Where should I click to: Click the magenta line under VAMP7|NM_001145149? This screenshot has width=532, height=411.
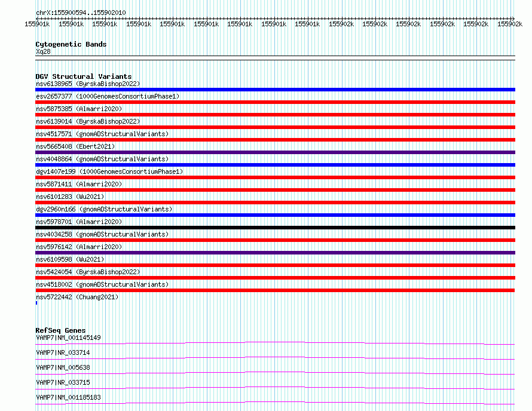[275, 343]
